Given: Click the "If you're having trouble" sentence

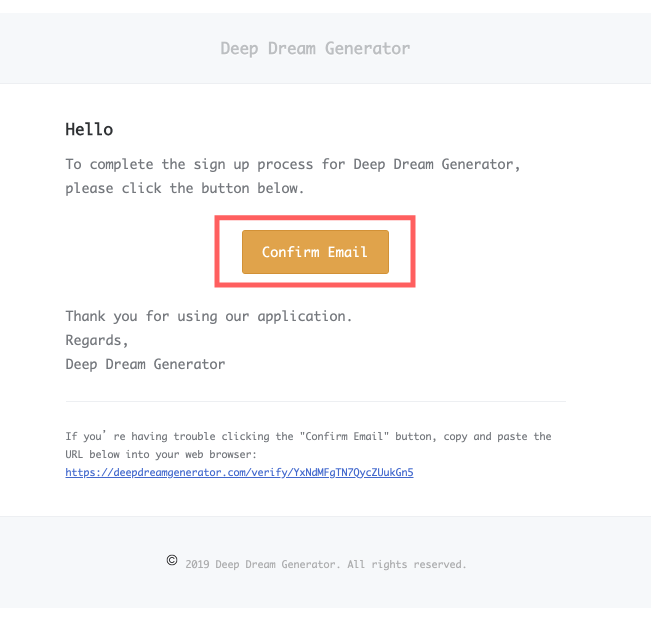Looking at the screenshot, I should click(308, 436).
